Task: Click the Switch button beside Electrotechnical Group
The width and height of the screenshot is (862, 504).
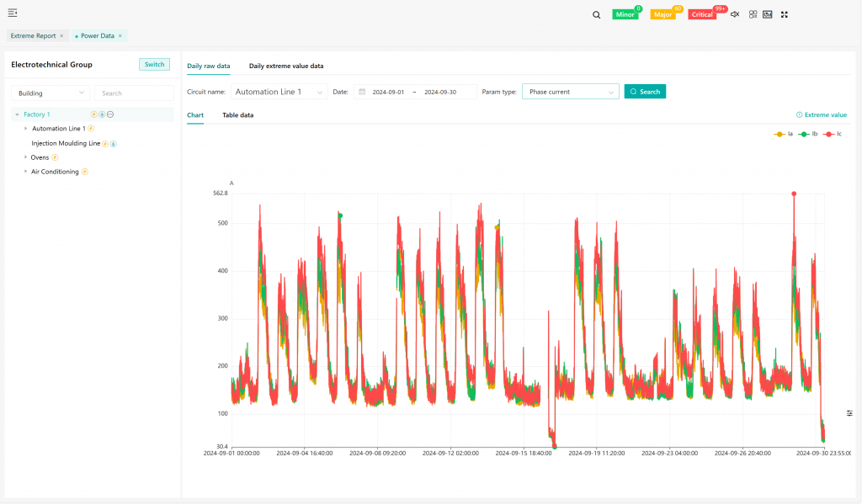Action: [154, 65]
